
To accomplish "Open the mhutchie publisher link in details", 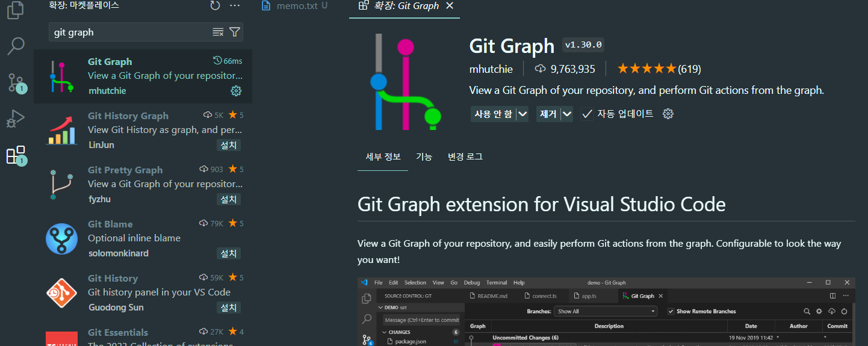I will pyautogui.click(x=491, y=69).
